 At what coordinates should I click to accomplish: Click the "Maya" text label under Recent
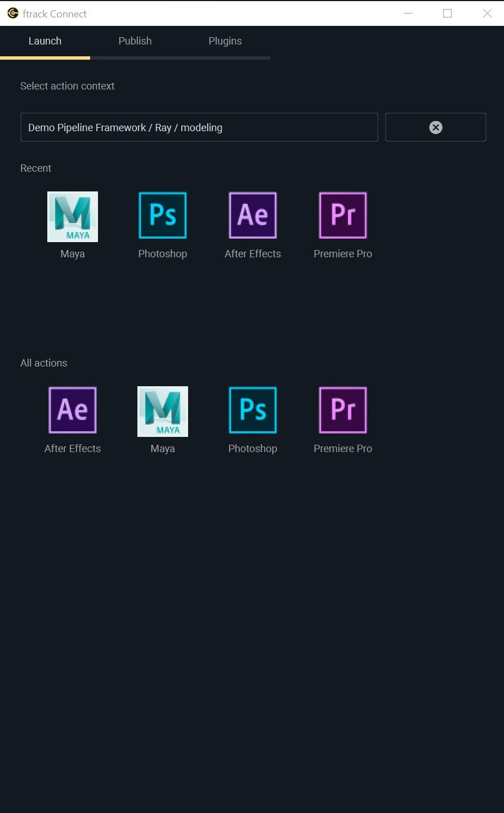point(73,254)
